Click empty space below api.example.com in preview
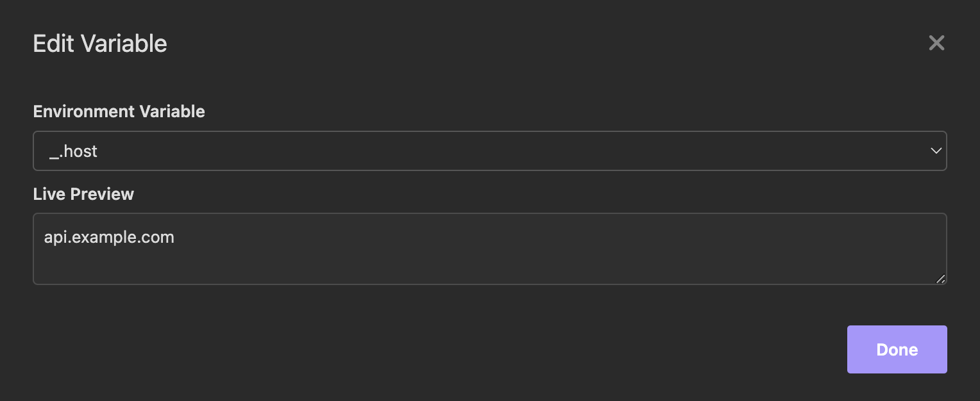 click(109, 266)
